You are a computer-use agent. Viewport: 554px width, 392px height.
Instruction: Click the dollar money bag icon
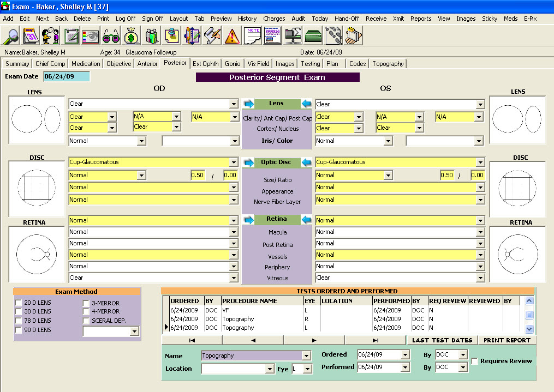(x=131, y=36)
